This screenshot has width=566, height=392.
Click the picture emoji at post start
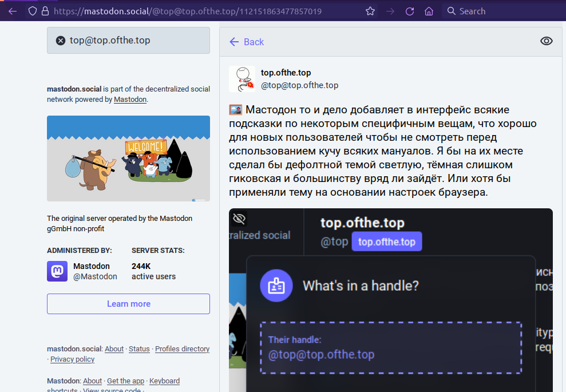(x=235, y=110)
